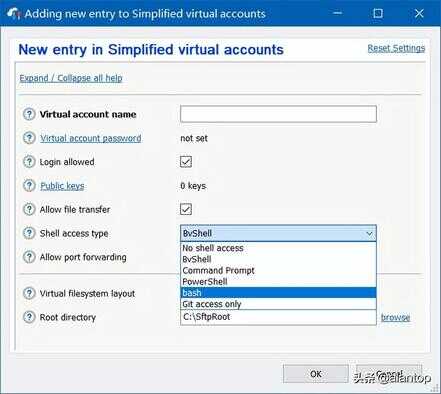Close the dialog window
Screen dimensions: 441x394
tap(419, 14)
